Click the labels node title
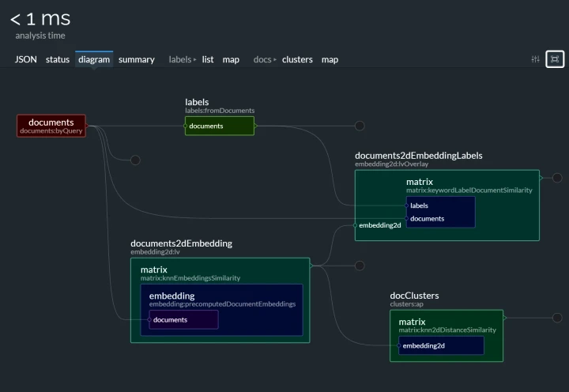The width and height of the screenshot is (569, 392). tap(197, 103)
